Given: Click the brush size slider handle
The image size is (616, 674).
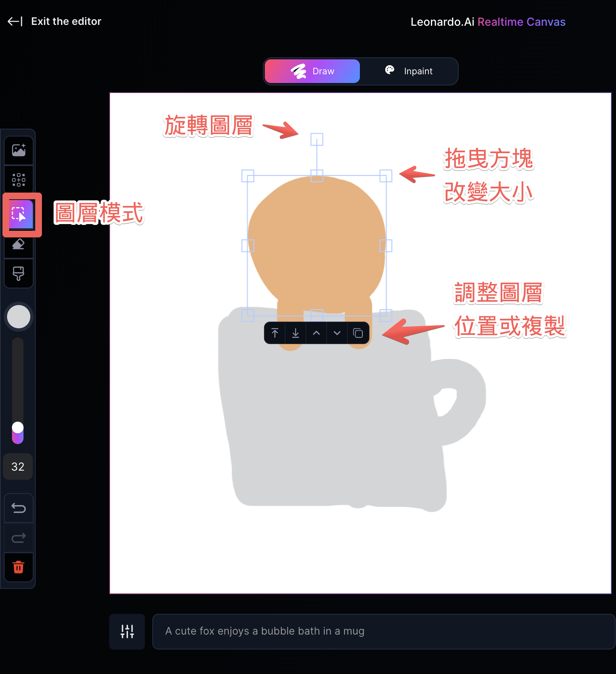Looking at the screenshot, I should click(18, 427).
